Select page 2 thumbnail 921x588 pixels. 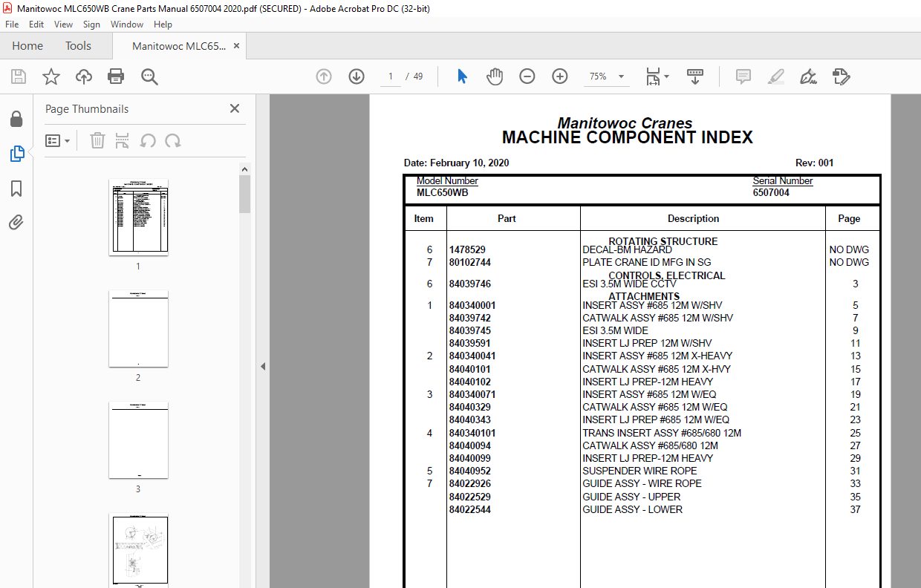(138, 328)
